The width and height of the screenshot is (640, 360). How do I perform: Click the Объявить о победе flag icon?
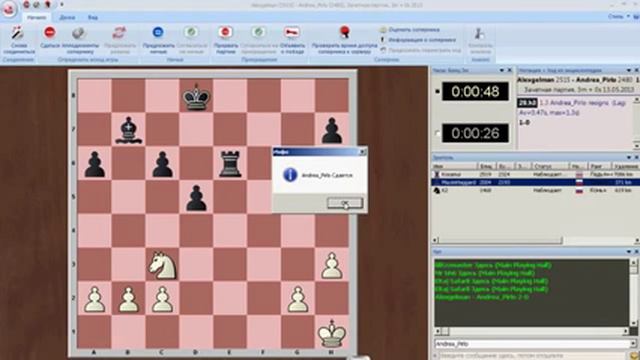[291, 32]
